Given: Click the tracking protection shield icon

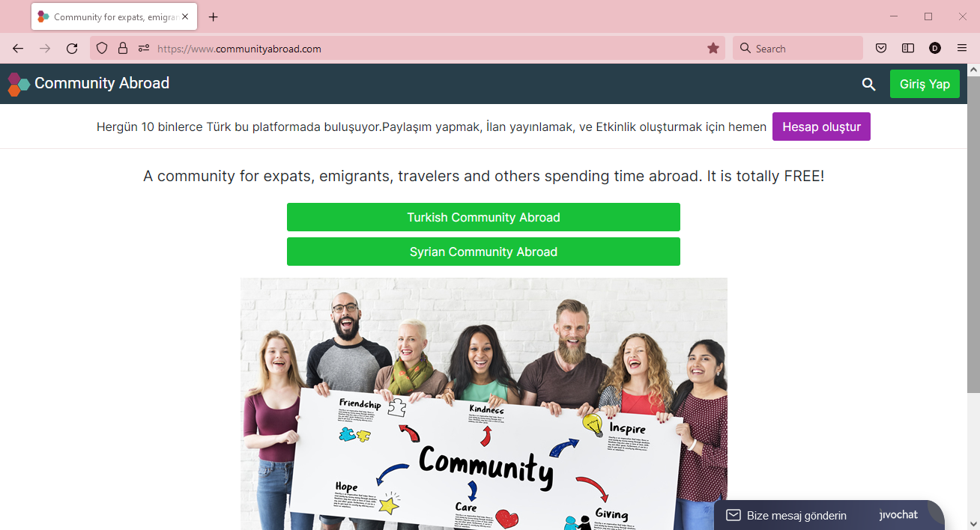Looking at the screenshot, I should tap(102, 49).
